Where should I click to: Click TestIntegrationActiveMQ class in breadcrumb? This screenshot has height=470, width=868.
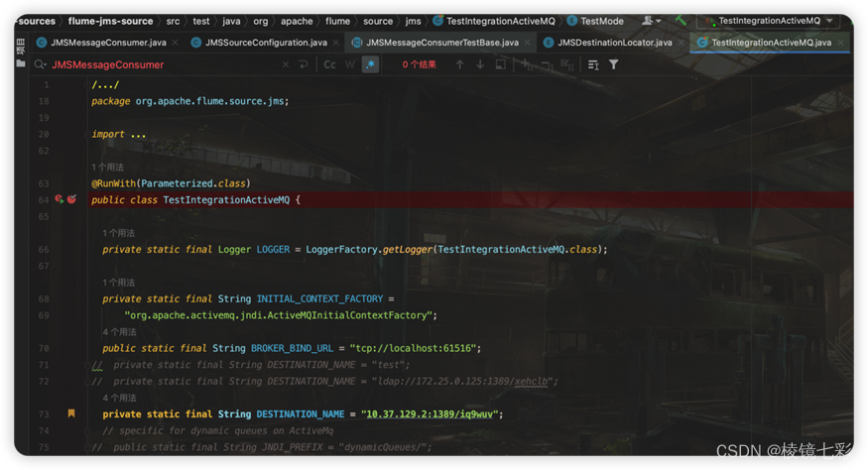[494, 21]
